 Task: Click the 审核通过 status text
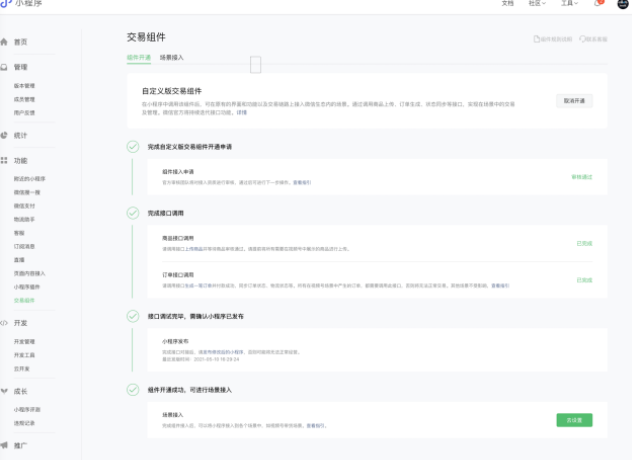pos(582,177)
